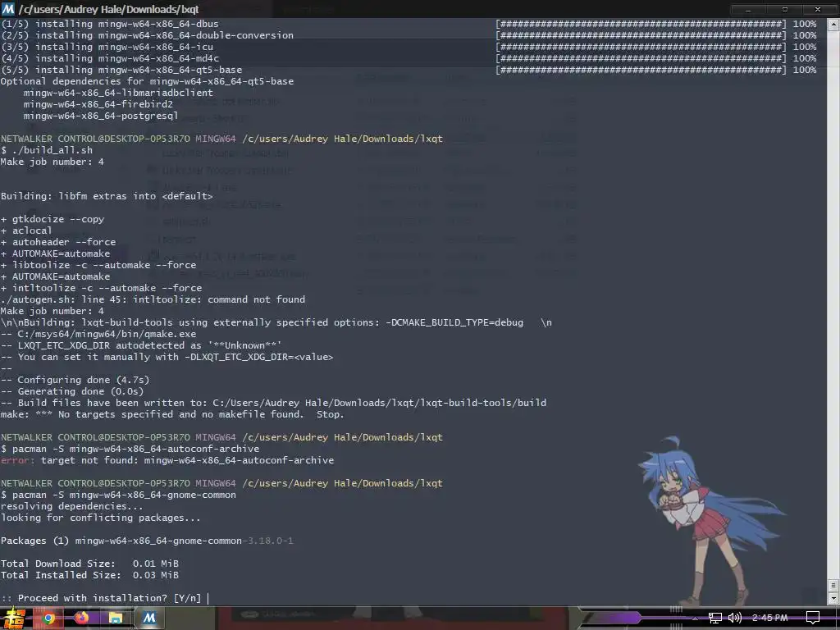Click 'looking for conflicting packages...' line
This screenshot has width=840, height=630.
coord(101,518)
